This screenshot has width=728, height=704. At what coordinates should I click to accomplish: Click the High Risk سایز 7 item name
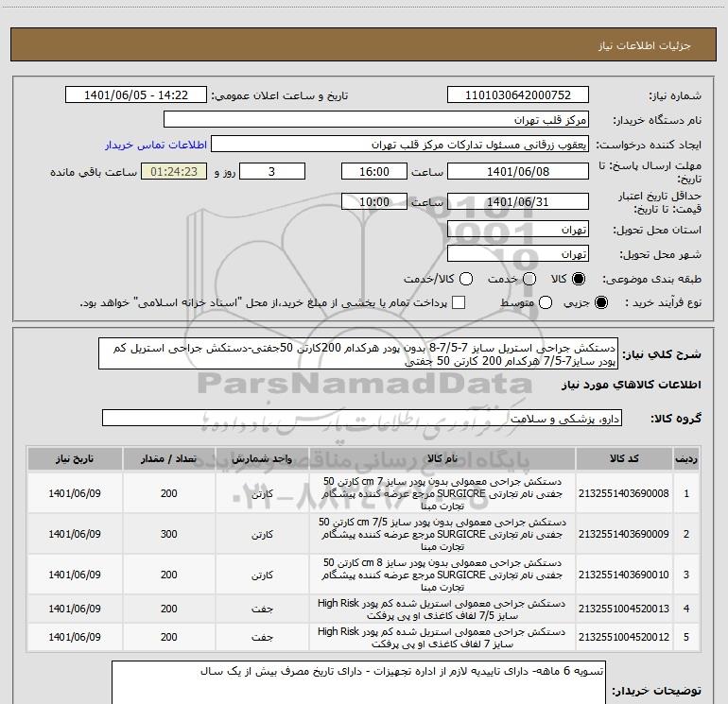pyautogui.click(x=442, y=638)
